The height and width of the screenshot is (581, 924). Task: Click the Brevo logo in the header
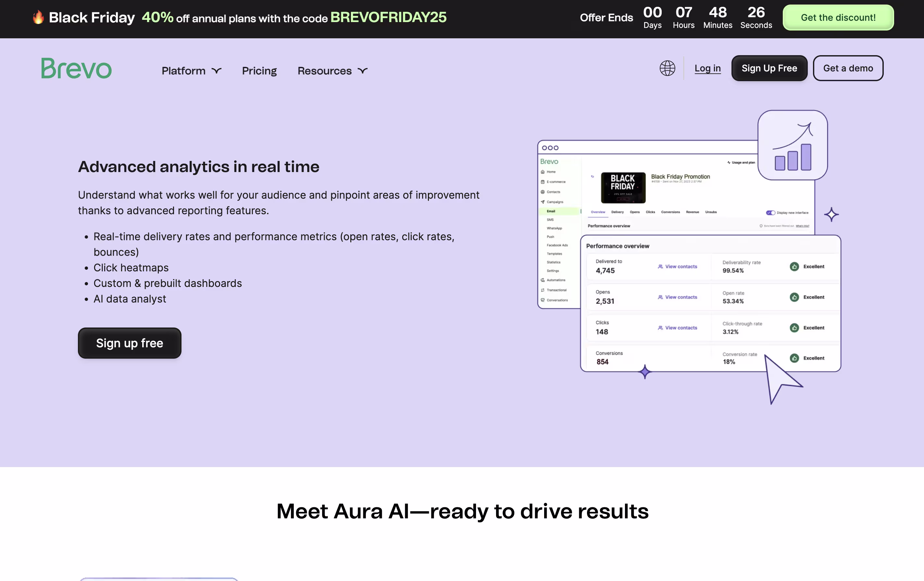click(76, 68)
